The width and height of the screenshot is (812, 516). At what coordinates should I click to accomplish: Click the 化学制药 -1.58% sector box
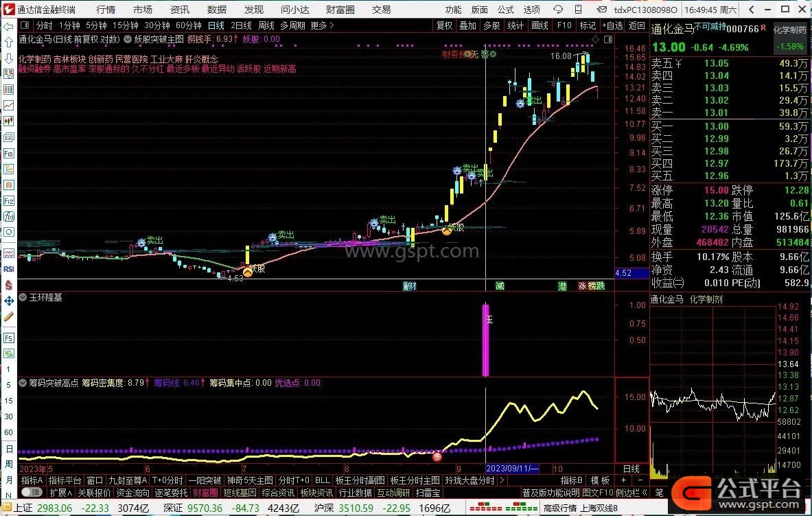point(790,38)
